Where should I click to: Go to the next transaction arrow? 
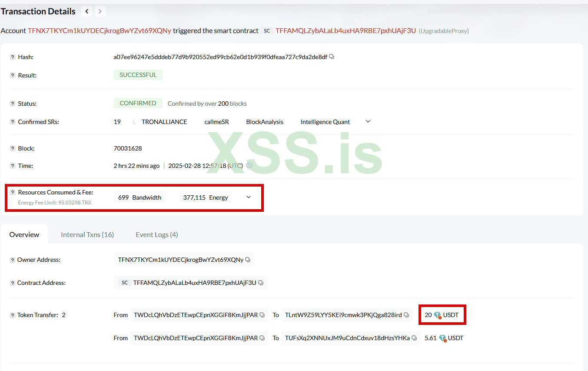100,11
